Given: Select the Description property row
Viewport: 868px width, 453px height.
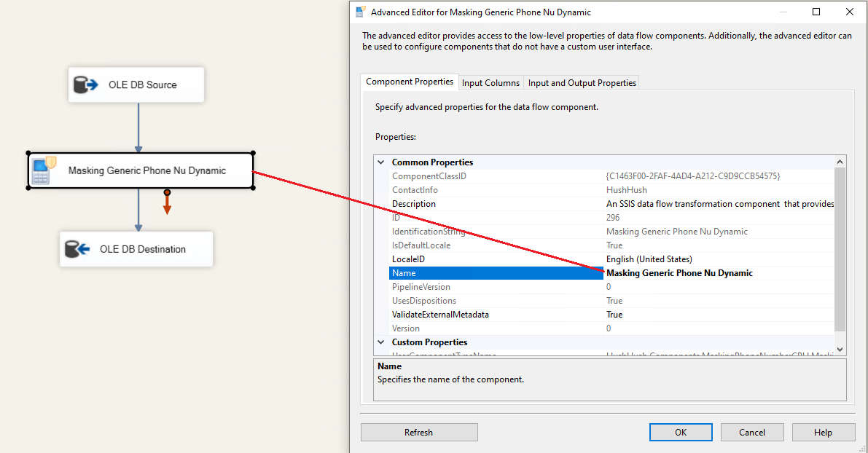Looking at the screenshot, I should click(496, 204).
